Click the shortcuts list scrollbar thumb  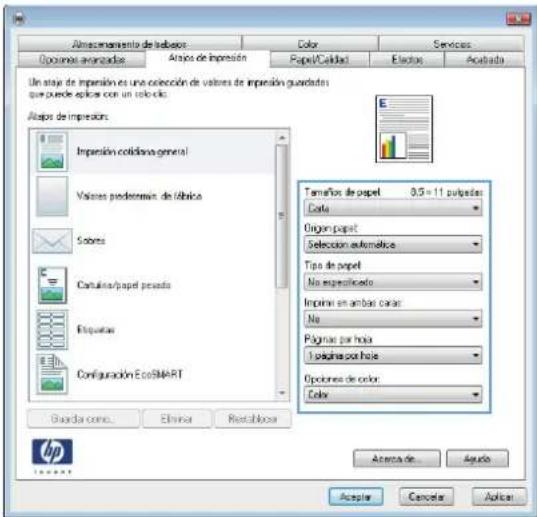pyautogui.click(x=282, y=216)
